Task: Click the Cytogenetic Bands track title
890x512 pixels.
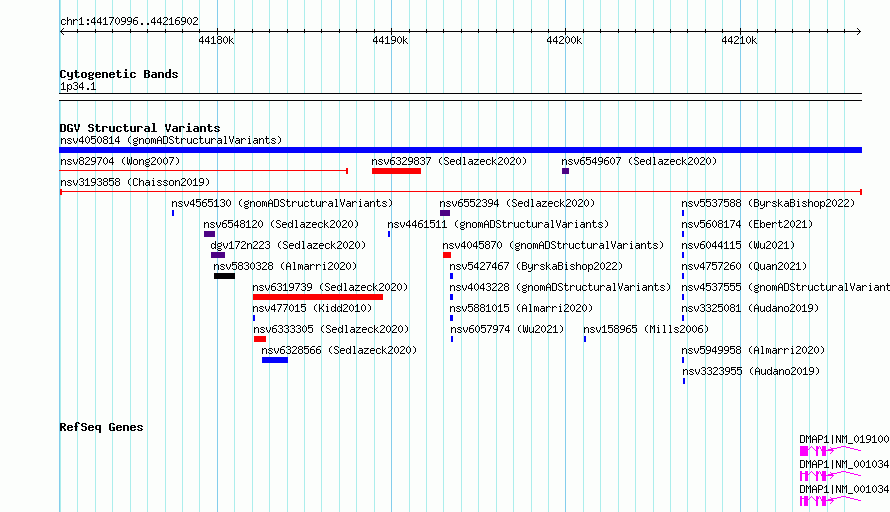Action: [x=119, y=74]
